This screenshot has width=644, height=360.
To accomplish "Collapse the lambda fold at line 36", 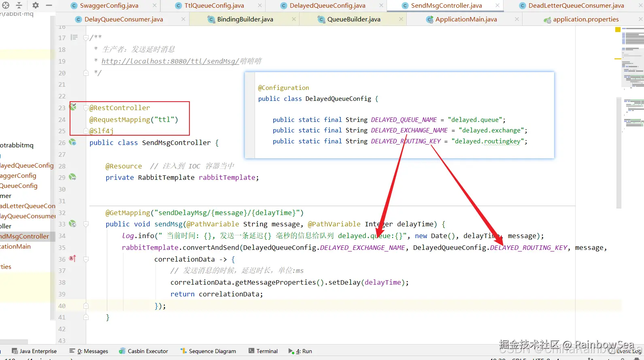I will pyautogui.click(x=86, y=259).
